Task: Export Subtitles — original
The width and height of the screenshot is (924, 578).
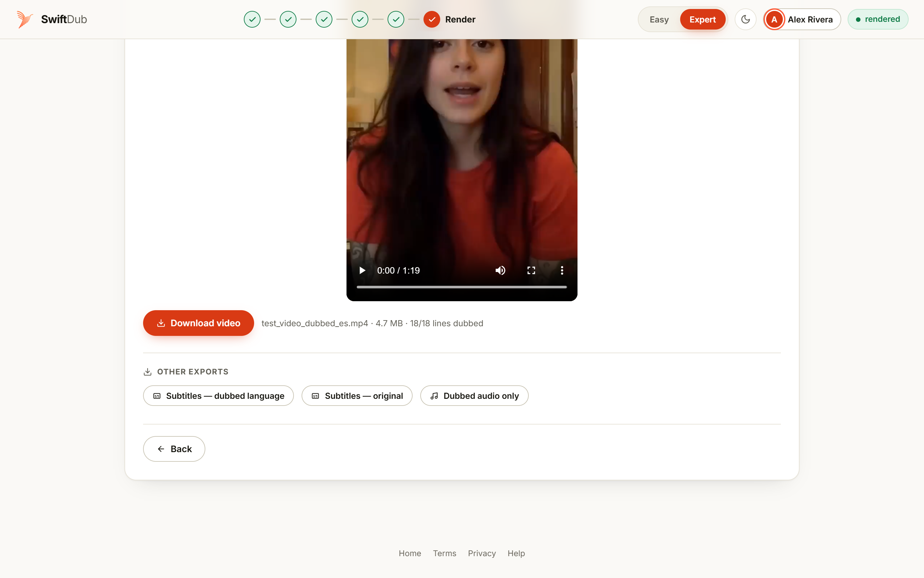Action: coord(357,396)
